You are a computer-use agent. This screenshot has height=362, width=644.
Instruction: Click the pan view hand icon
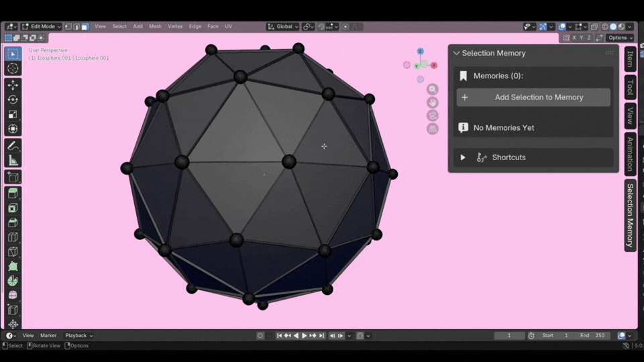[433, 102]
